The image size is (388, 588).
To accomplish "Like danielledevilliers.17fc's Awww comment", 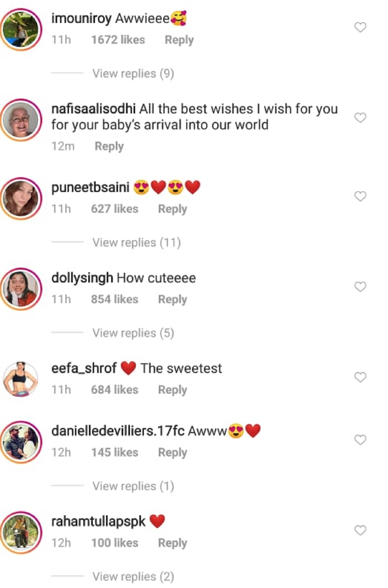I will (360, 440).
